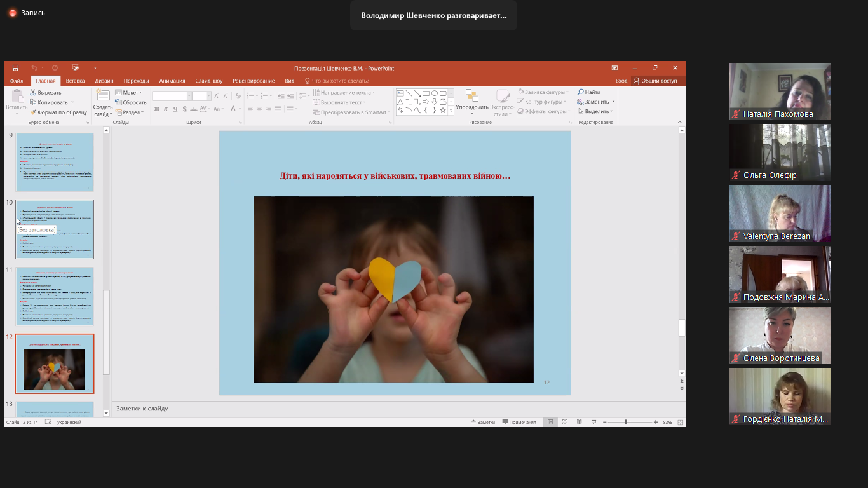This screenshot has width=868, height=488.
Task: Open the Select (Выделить) dropdown
Action: (595, 111)
